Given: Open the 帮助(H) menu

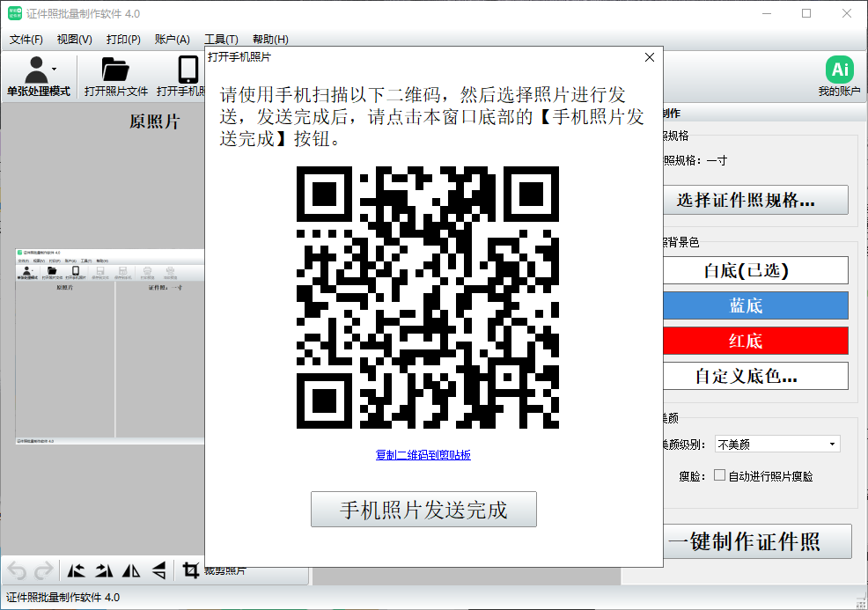Looking at the screenshot, I should pyautogui.click(x=270, y=40).
